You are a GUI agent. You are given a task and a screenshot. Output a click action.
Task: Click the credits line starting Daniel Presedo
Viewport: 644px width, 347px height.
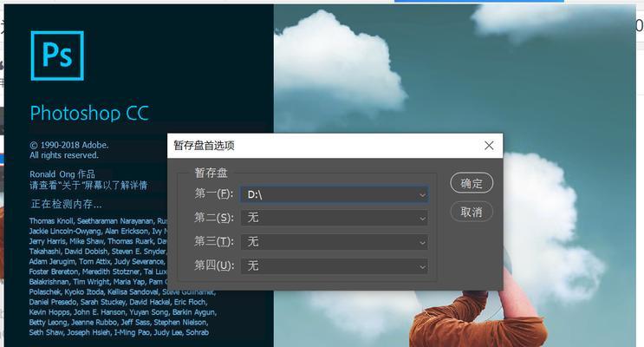coord(118,302)
